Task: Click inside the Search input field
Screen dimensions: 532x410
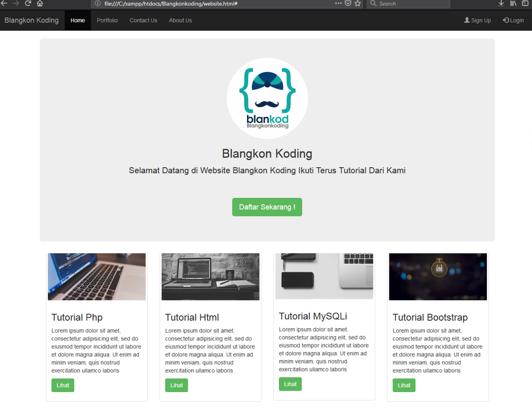Action: coord(409,4)
